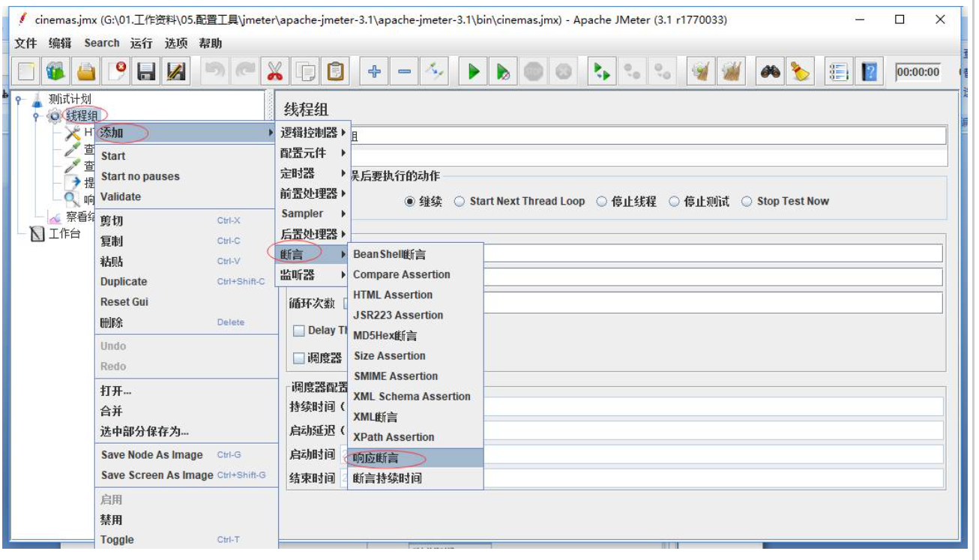Click the 结束时间 input field

coord(642,478)
